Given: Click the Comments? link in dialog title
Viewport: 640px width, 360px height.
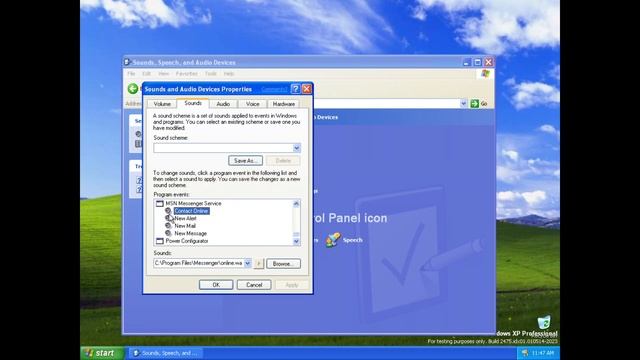Looking at the screenshot, I should coord(274,89).
